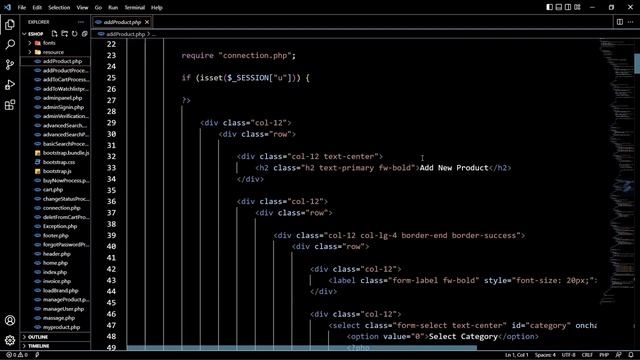Open the Selection menu

(59, 7)
